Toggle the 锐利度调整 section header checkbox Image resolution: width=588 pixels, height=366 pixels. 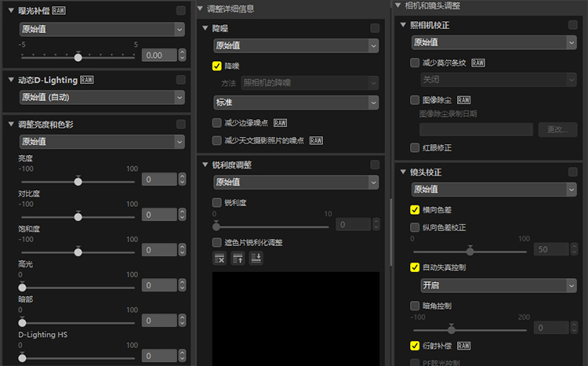pos(375,165)
